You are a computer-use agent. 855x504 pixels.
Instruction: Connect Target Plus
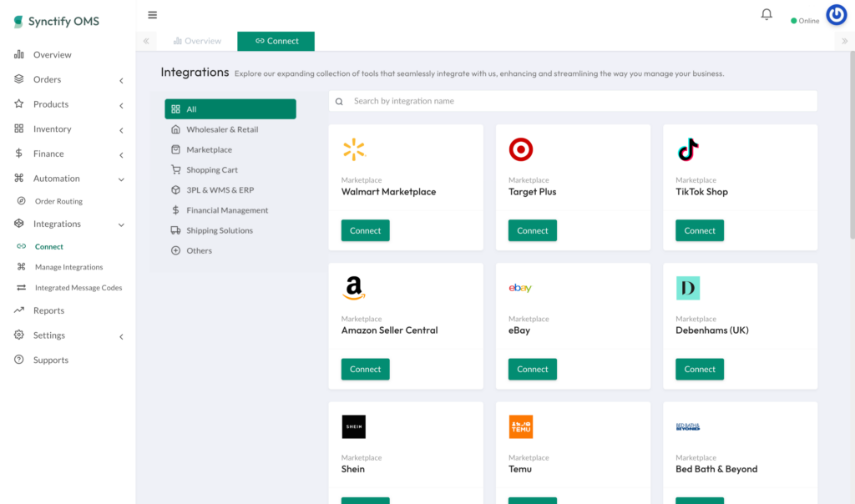532,230
